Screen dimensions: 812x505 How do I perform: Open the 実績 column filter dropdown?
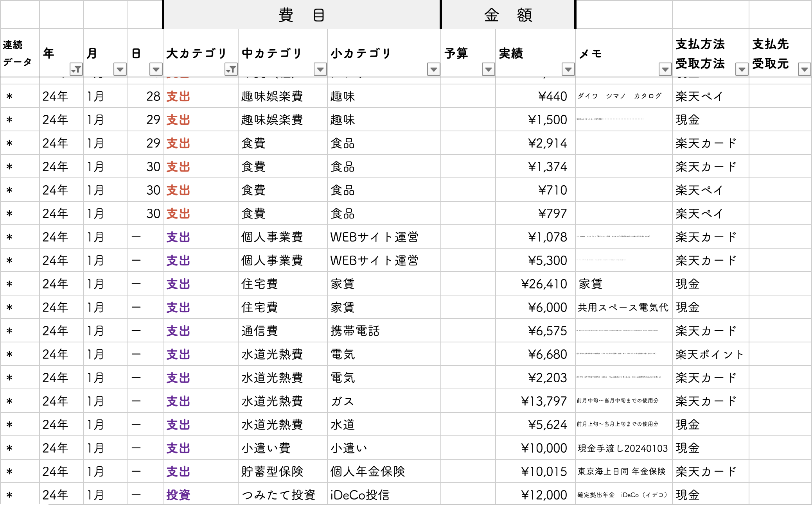[x=568, y=70]
